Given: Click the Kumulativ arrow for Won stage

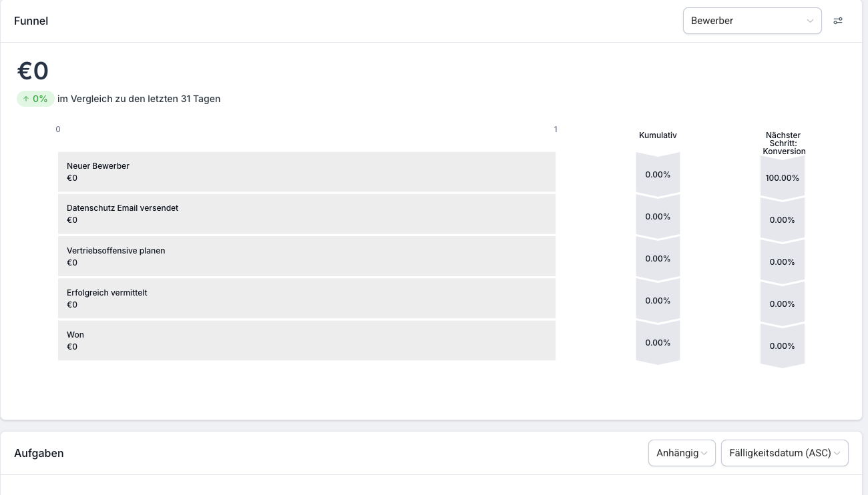Looking at the screenshot, I should (x=658, y=343).
